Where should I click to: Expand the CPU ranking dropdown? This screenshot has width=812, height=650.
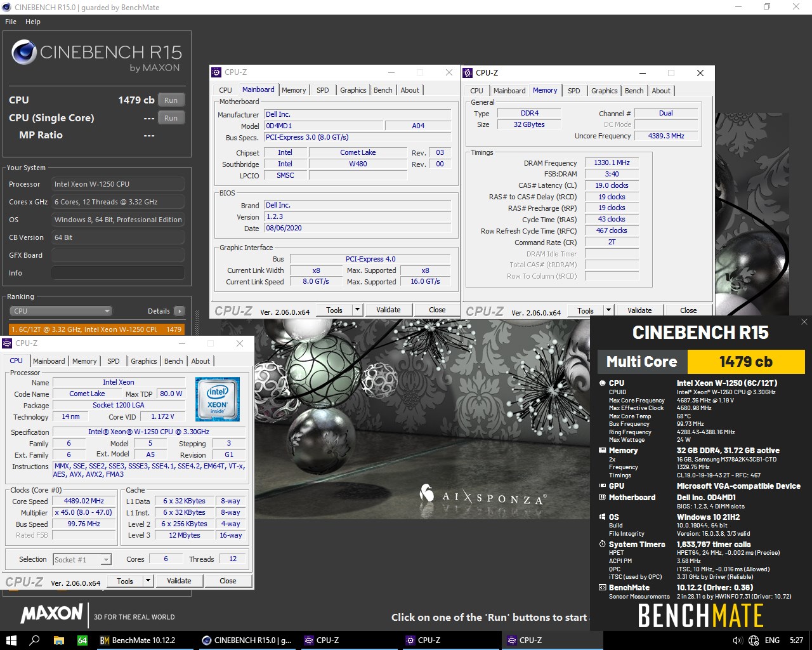(x=61, y=311)
